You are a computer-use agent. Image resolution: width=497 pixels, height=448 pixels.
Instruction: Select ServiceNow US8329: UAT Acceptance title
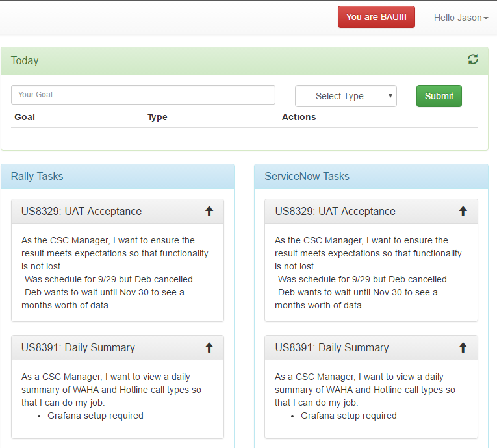335,211
